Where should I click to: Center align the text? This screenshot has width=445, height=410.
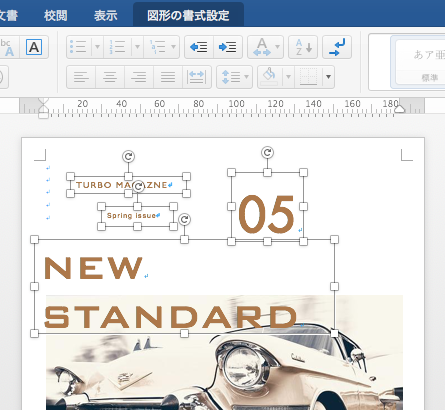pyautogui.click(x=110, y=77)
